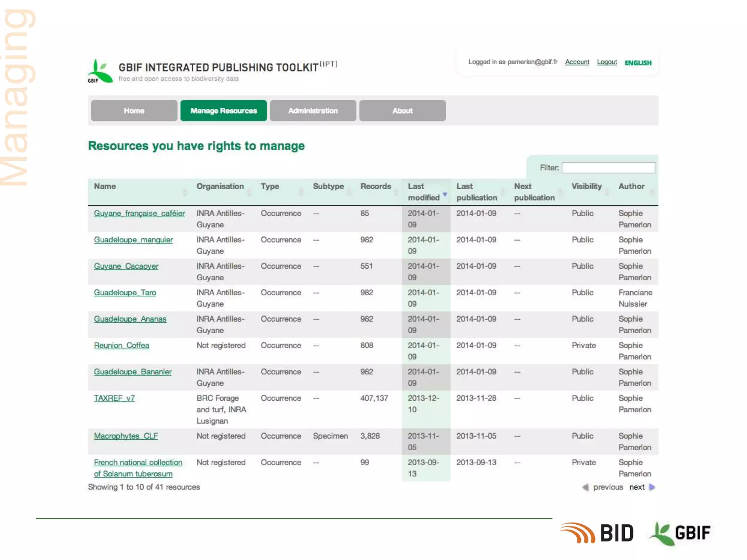Click the previous page arrow icon
The width and height of the screenshot is (747, 560).
click(x=585, y=487)
